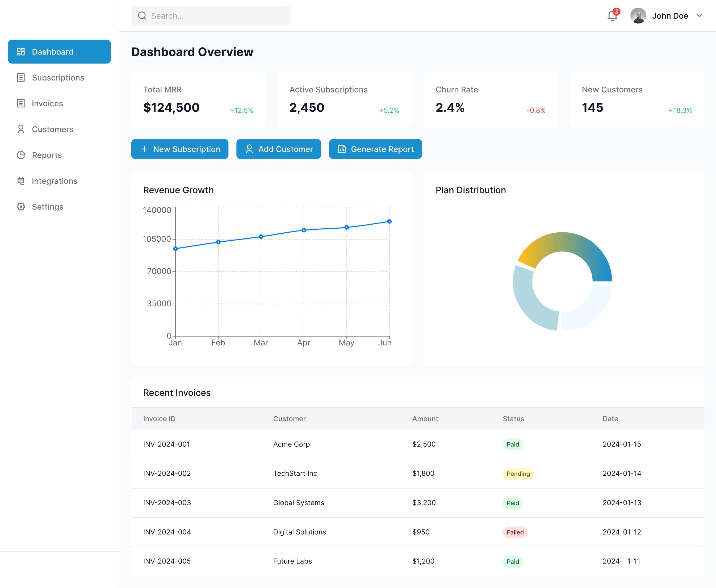The image size is (716, 588).
Task: Click the notification bell icon
Action: pos(612,16)
